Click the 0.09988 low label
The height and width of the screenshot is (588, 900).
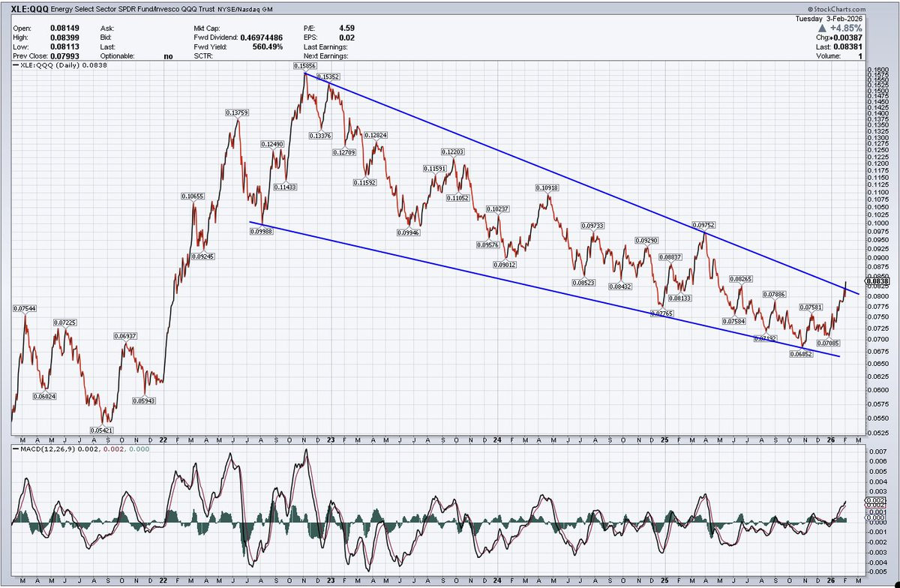click(x=261, y=231)
